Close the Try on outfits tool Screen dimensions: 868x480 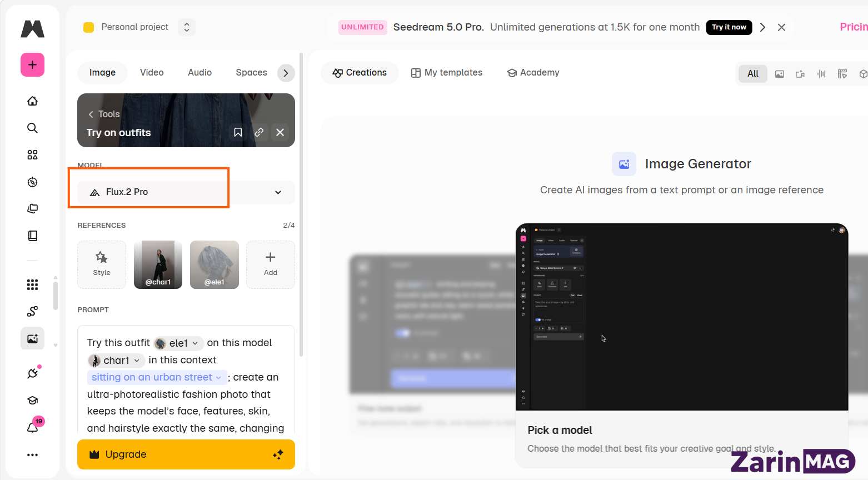pyautogui.click(x=280, y=132)
